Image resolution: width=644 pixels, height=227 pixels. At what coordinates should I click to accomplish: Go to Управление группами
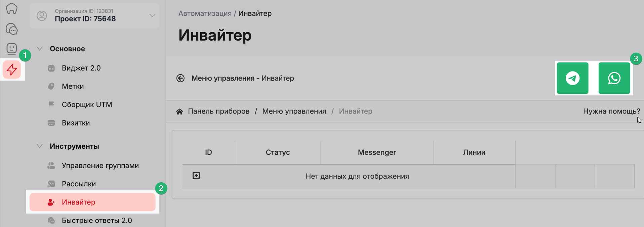click(x=100, y=166)
